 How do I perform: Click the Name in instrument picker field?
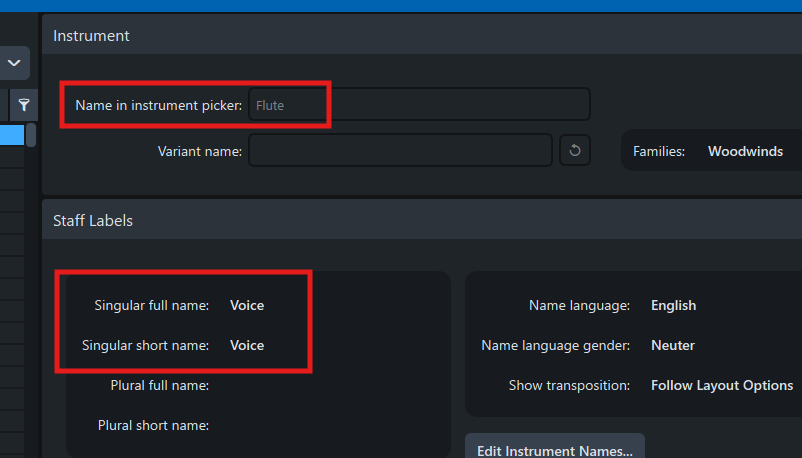click(419, 104)
